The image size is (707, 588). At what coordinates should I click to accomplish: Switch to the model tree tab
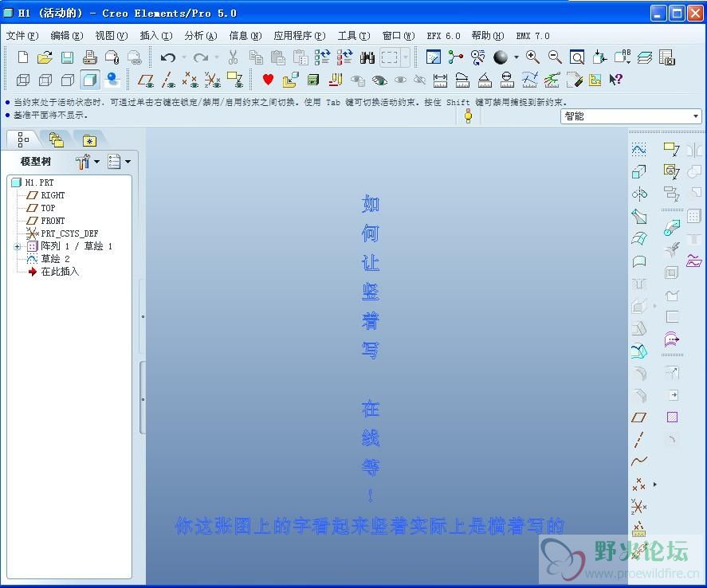pyautogui.click(x=23, y=139)
